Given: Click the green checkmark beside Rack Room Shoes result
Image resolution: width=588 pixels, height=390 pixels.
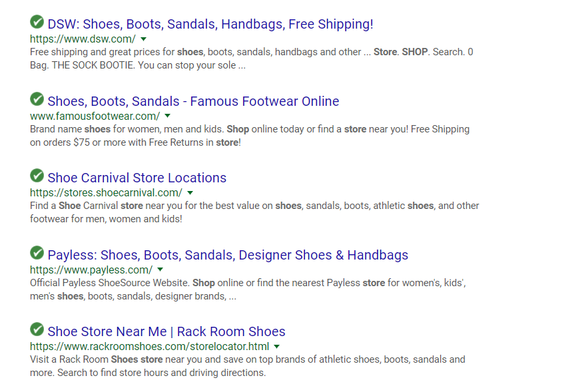Looking at the screenshot, I should point(37,329).
